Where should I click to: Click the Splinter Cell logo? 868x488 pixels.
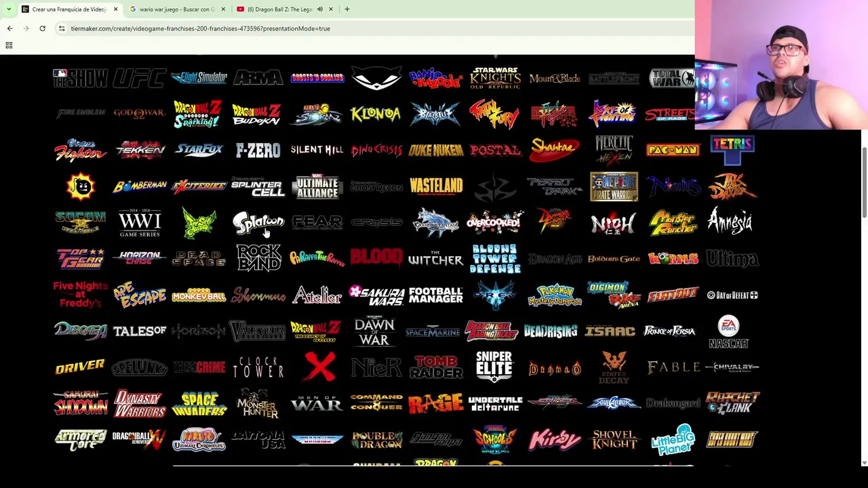[258, 186]
